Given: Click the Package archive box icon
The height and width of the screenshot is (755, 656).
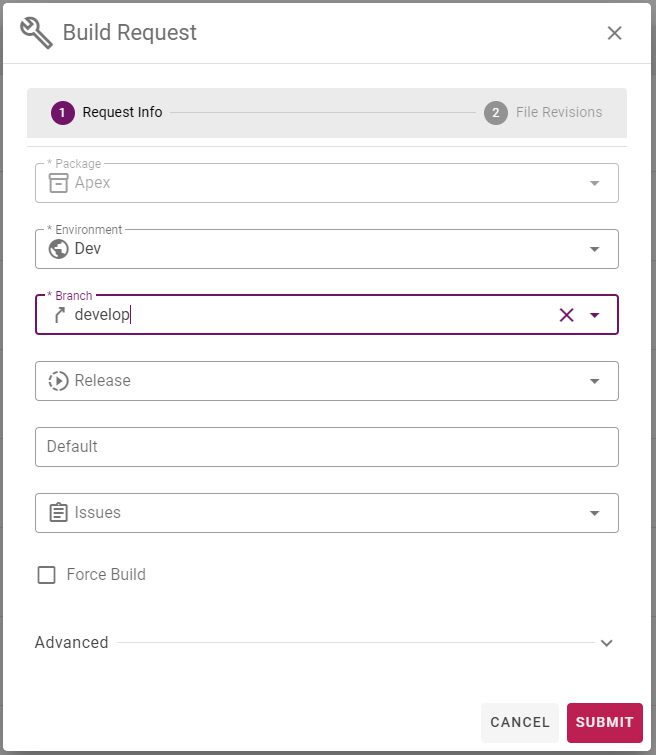Looking at the screenshot, I should pyautogui.click(x=58, y=183).
